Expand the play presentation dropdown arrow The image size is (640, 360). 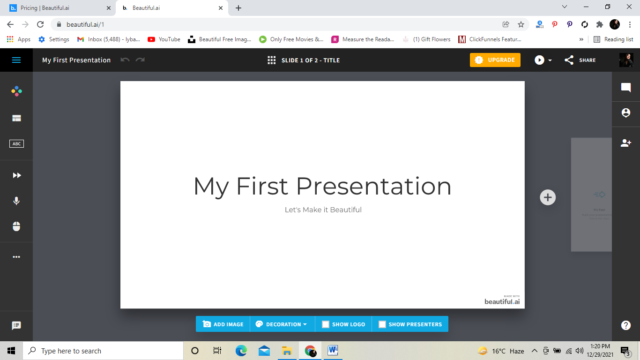tap(550, 60)
